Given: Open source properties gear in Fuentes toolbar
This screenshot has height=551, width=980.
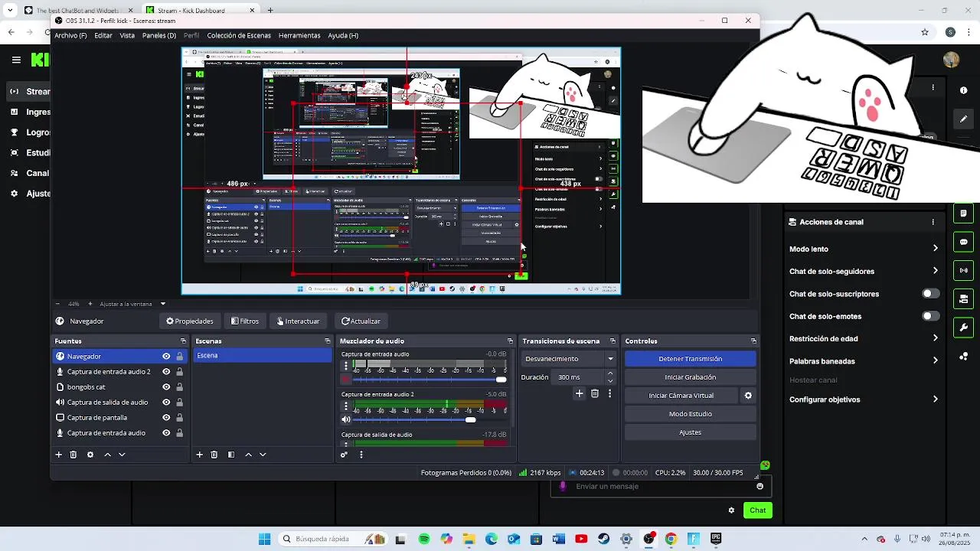Looking at the screenshot, I should (x=90, y=455).
